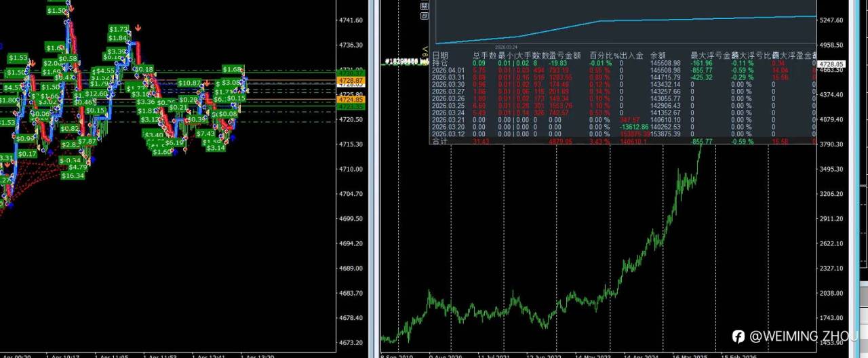Click the $0.82 profit label

point(69,128)
